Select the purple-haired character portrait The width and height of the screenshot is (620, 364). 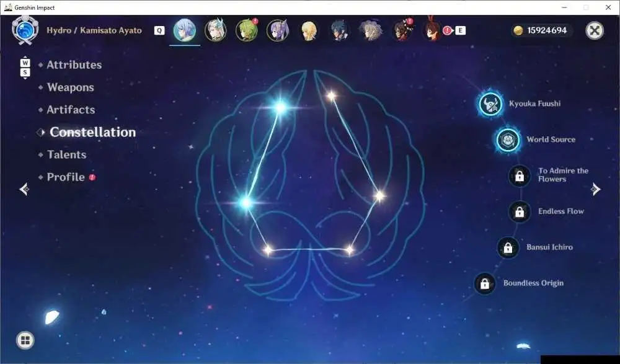coord(278,30)
